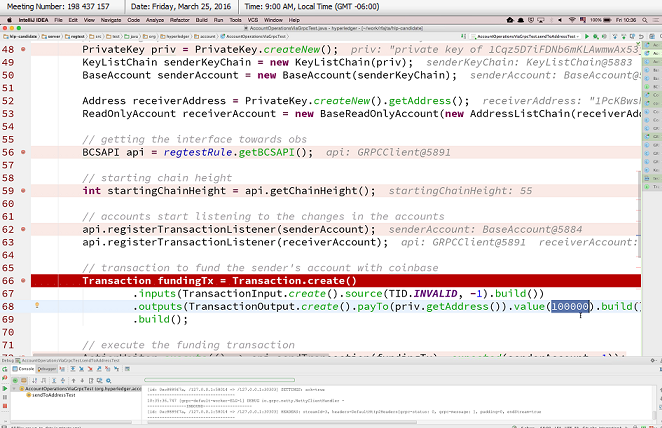Click the selected value 100000 on line 68

[x=570, y=306]
